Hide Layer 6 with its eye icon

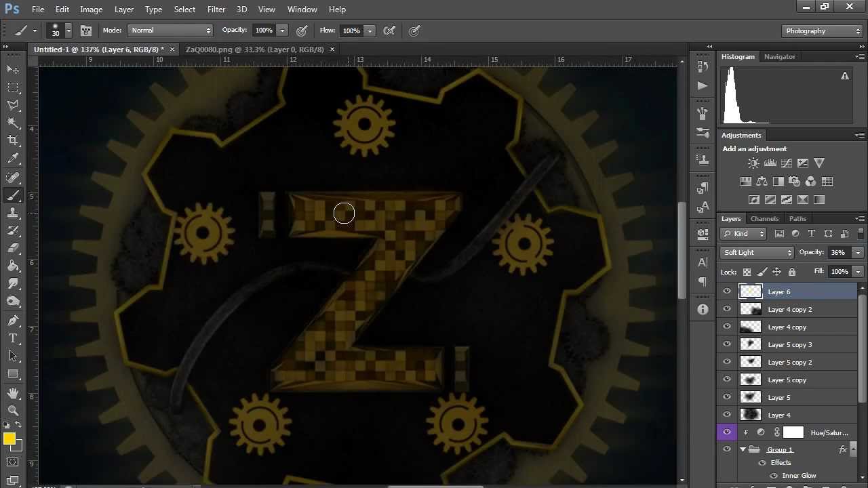pyautogui.click(x=727, y=291)
